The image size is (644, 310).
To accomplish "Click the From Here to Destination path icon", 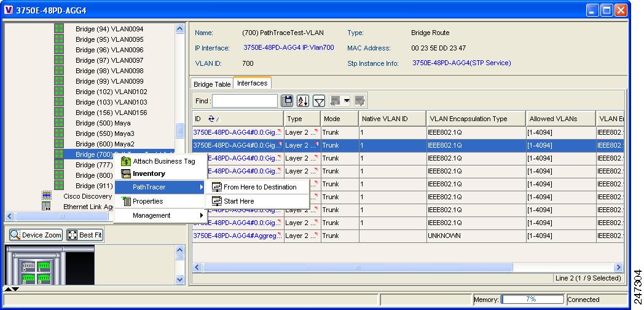I will pos(217,187).
